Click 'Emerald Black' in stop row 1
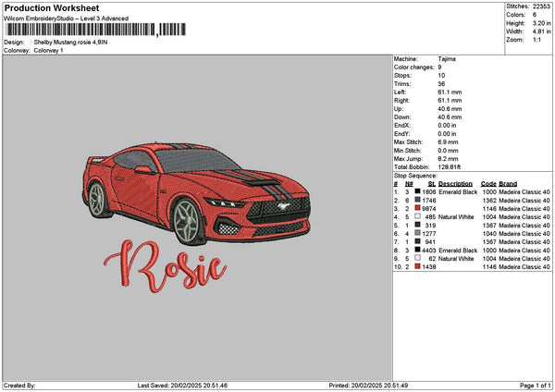 tap(458, 191)
